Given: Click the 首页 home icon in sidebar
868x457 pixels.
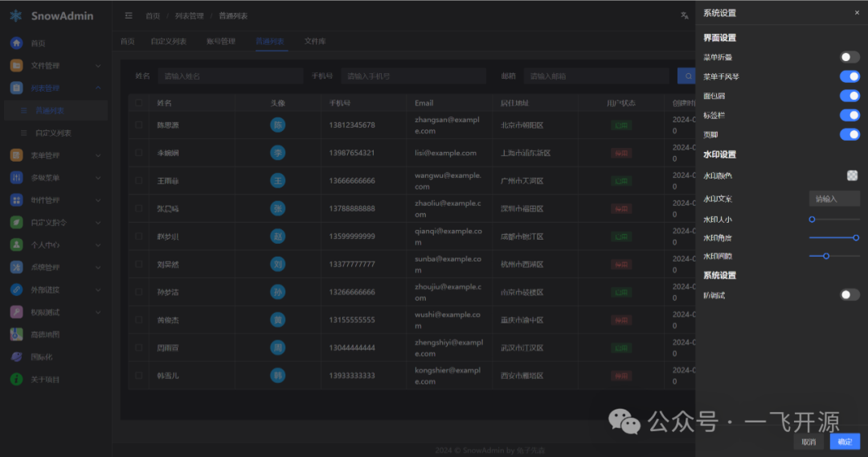Looking at the screenshot, I should tap(16, 43).
